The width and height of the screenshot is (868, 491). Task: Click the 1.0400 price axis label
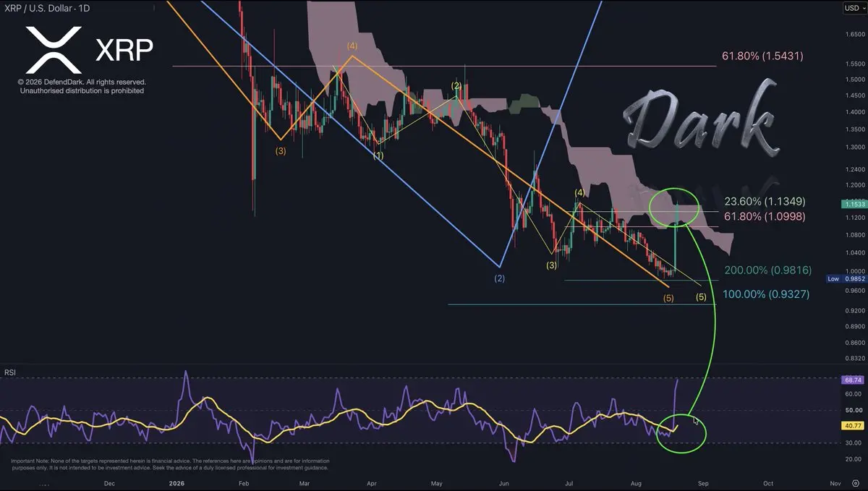pos(854,253)
